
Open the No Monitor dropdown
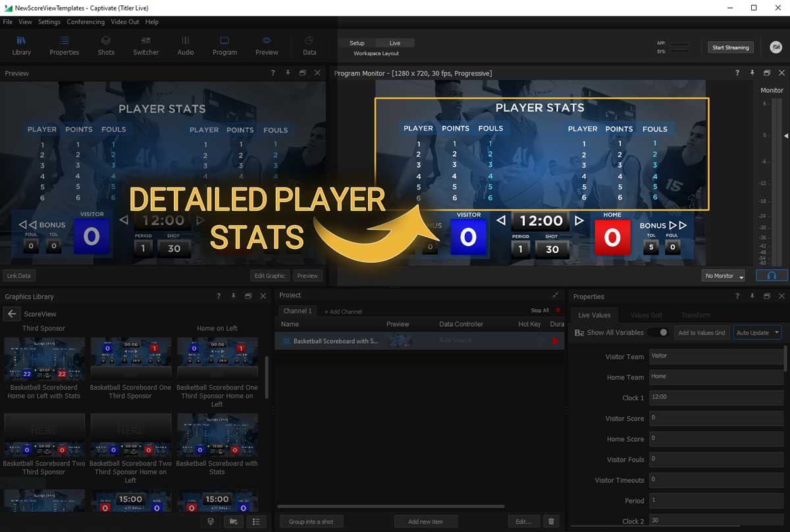722,275
